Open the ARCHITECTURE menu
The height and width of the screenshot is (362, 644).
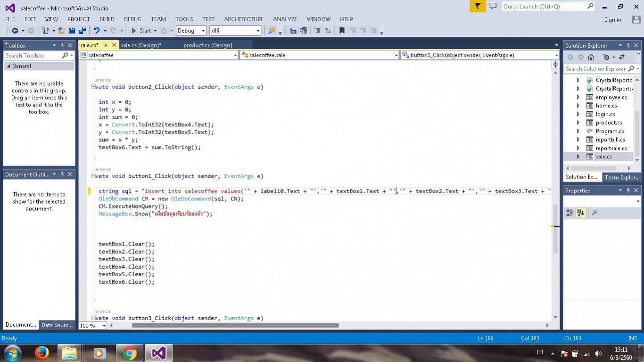tap(244, 19)
